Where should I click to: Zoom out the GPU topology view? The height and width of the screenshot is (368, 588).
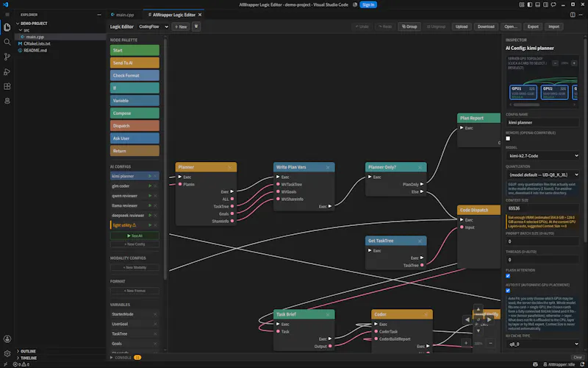[x=556, y=63]
